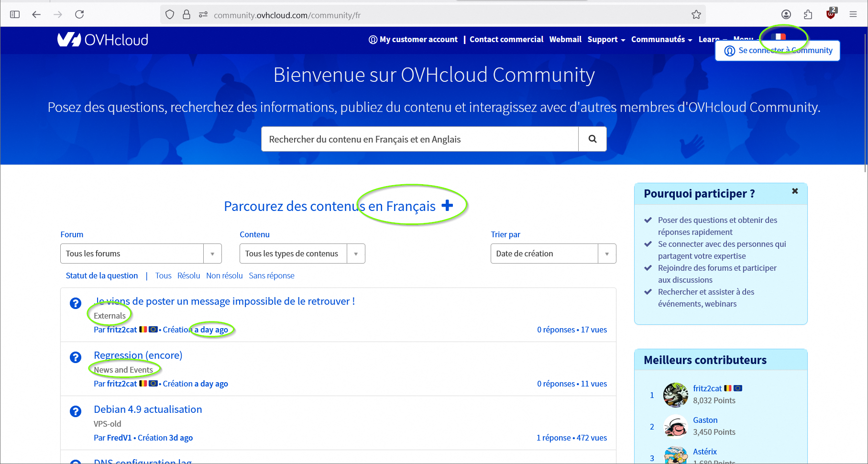
Task: Click the search magnifier button
Action: [x=593, y=139]
